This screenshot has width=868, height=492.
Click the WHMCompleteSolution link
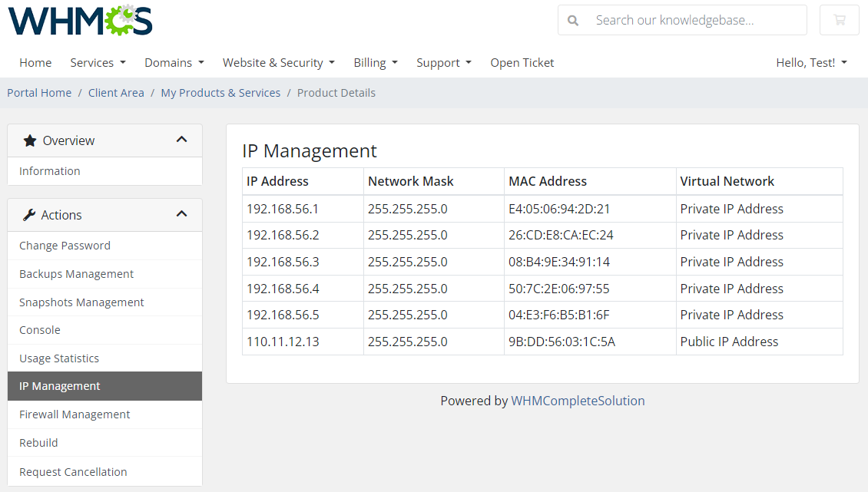click(578, 401)
